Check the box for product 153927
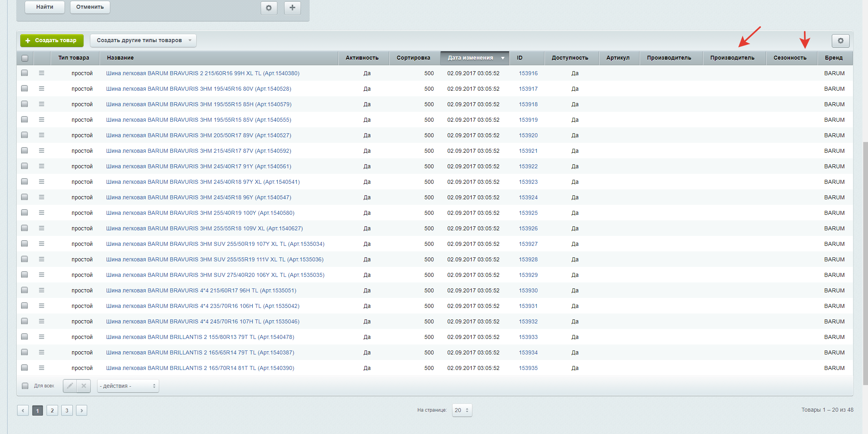868x434 pixels. click(25, 244)
